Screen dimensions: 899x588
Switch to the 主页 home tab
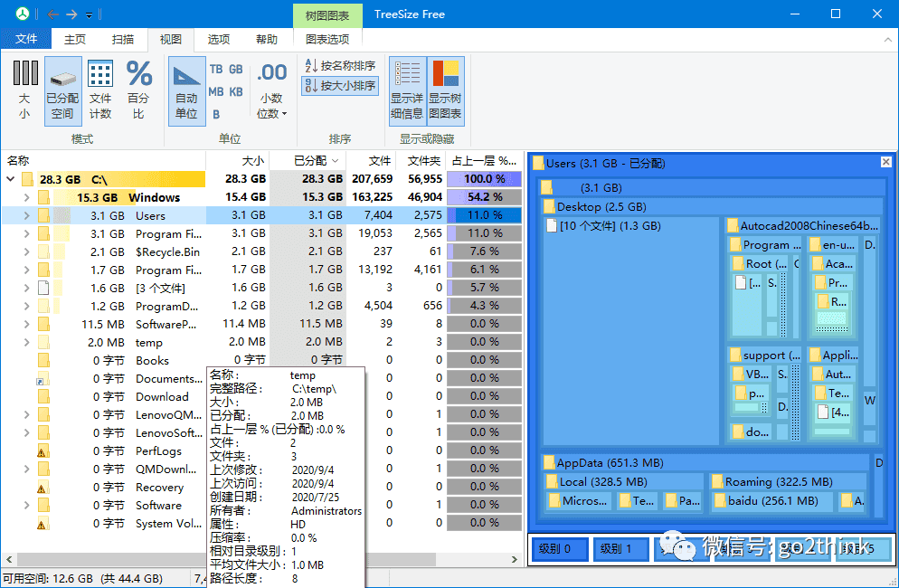[x=74, y=39]
